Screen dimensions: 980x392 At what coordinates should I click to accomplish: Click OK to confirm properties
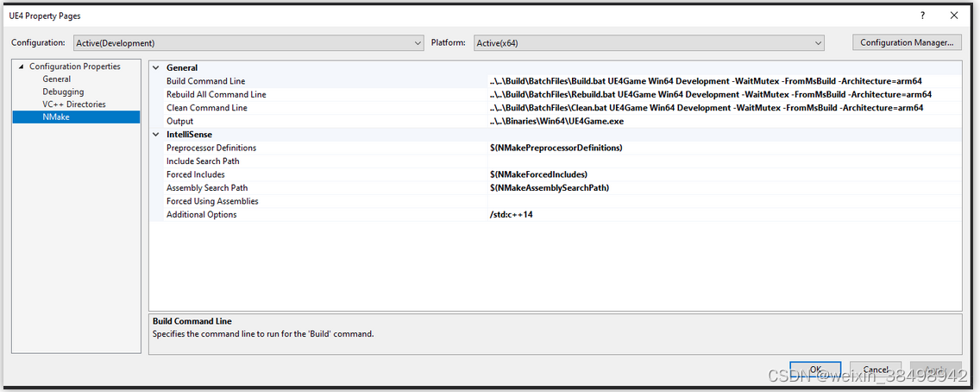click(815, 370)
